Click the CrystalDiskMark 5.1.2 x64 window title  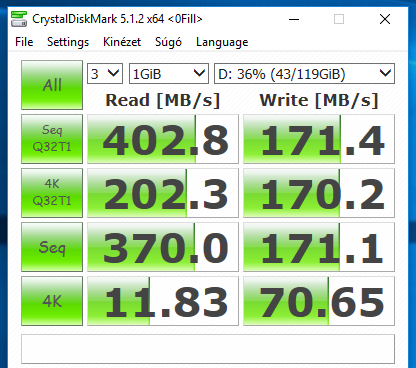(117, 19)
